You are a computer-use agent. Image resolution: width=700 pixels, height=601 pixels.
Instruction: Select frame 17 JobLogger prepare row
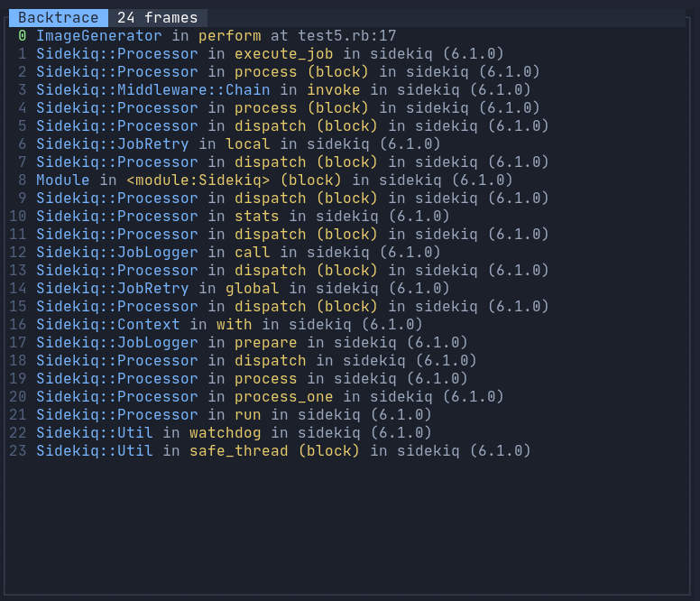click(347, 343)
